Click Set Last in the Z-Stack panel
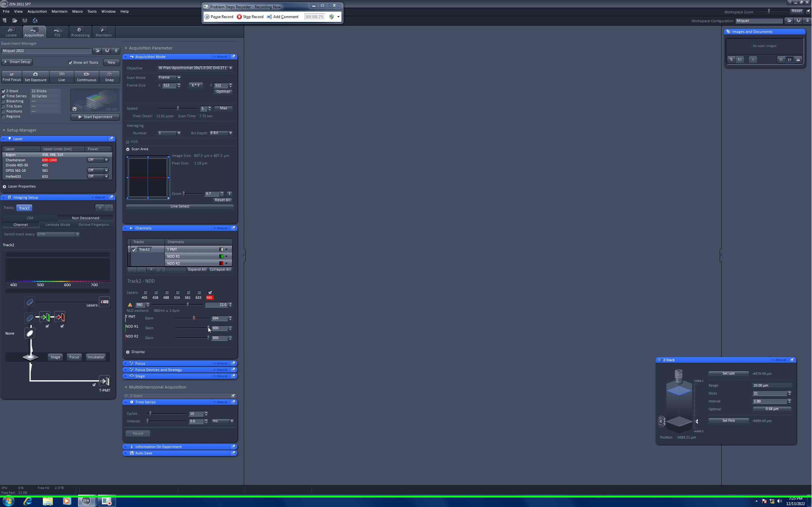The image size is (812, 507). point(728,374)
